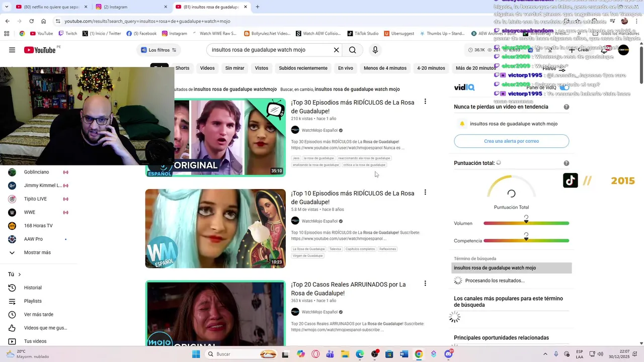Viewport: 644px width, 362px height.
Task: Start voice search with the microphone icon
Action: pyautogui.click(x=375, y=50)
